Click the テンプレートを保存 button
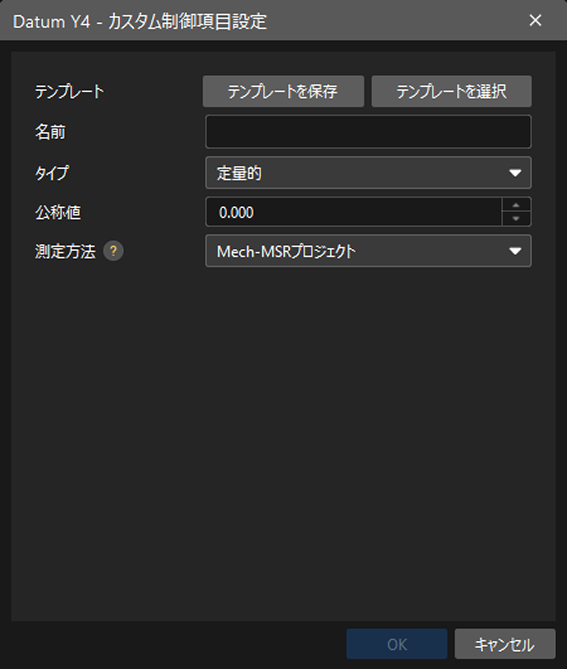Viewport: 567px width, 669px height. [x=283, y=91]
